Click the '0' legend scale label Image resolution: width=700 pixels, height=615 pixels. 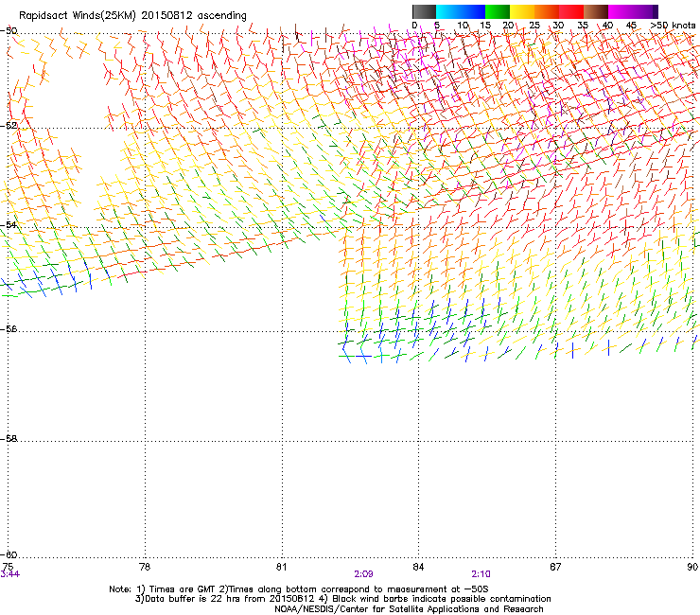coord(414,26)
